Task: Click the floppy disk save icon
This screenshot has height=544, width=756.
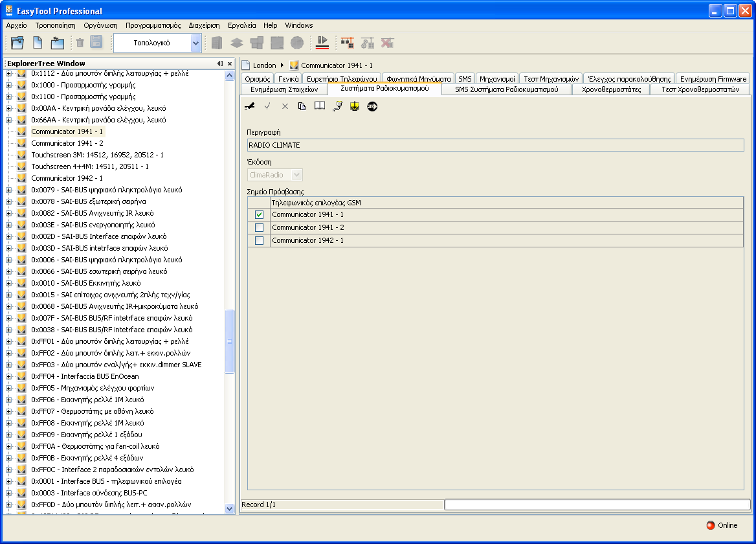Action: 96,43
